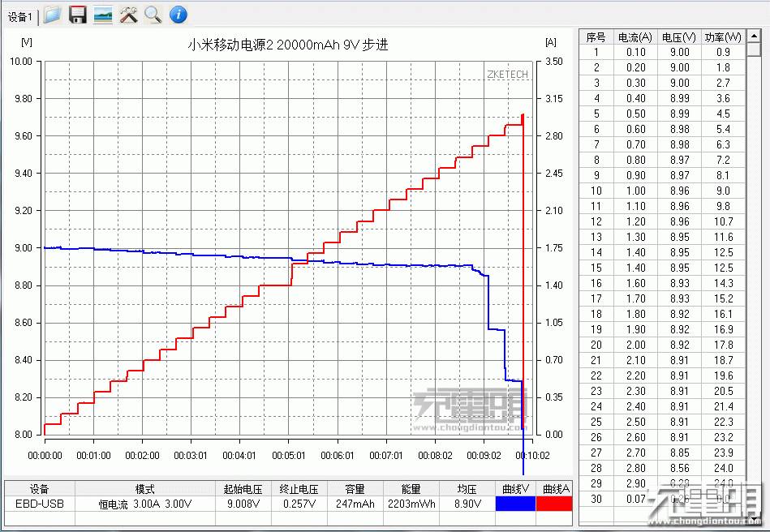Click the 恒电流 3.00A 3.00V mode cell

pos(145,504)
